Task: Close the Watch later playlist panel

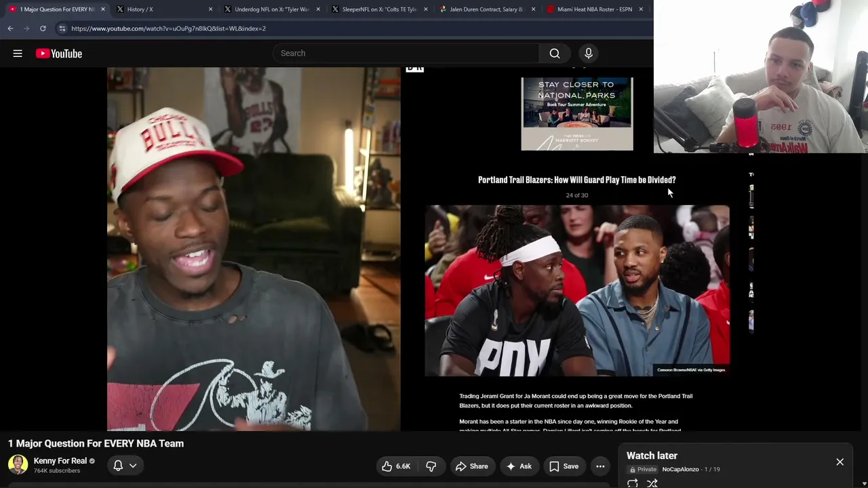Action: 840,462
